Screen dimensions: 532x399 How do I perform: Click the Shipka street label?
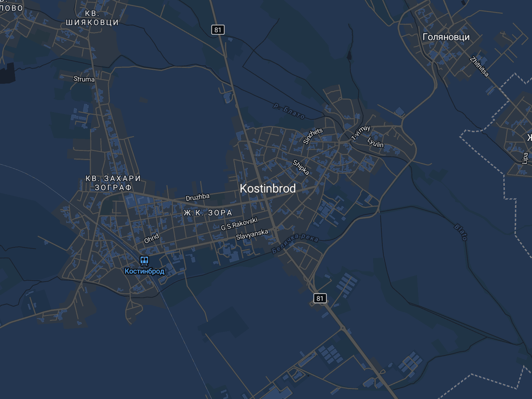tap(301, 168)
